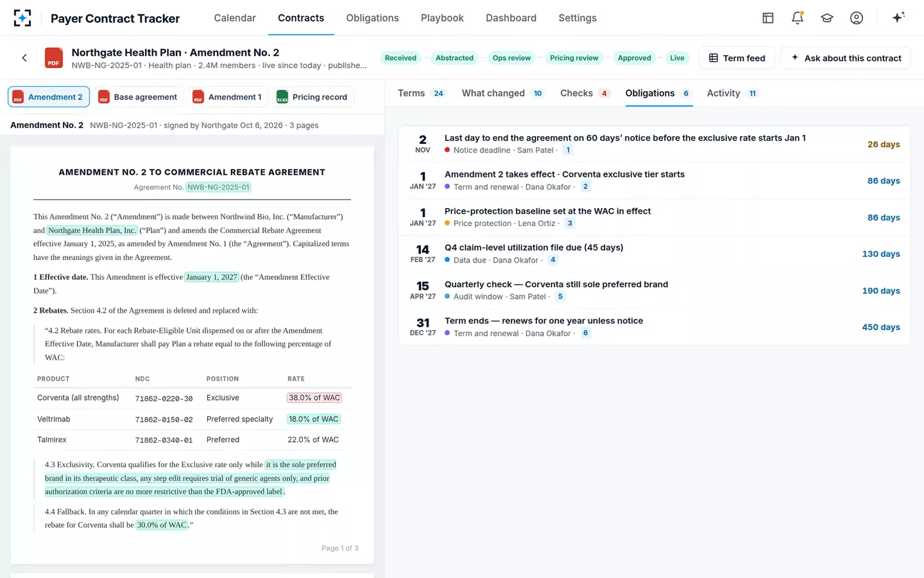This screenshot has height=578, width=924.
Task: Open the Checks tab
Action: [x=585, y=93]
